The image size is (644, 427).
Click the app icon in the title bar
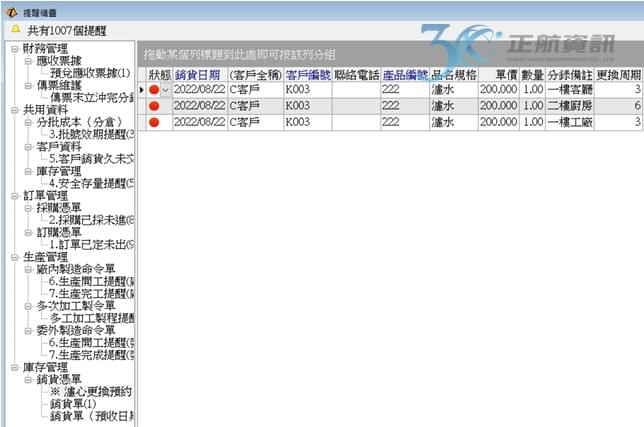(9, 8)
